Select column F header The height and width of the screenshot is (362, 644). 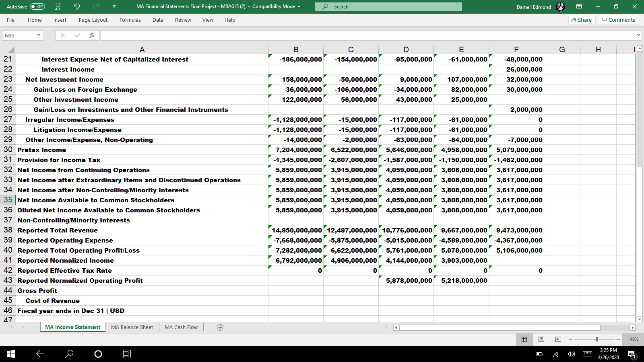point(516,49)
